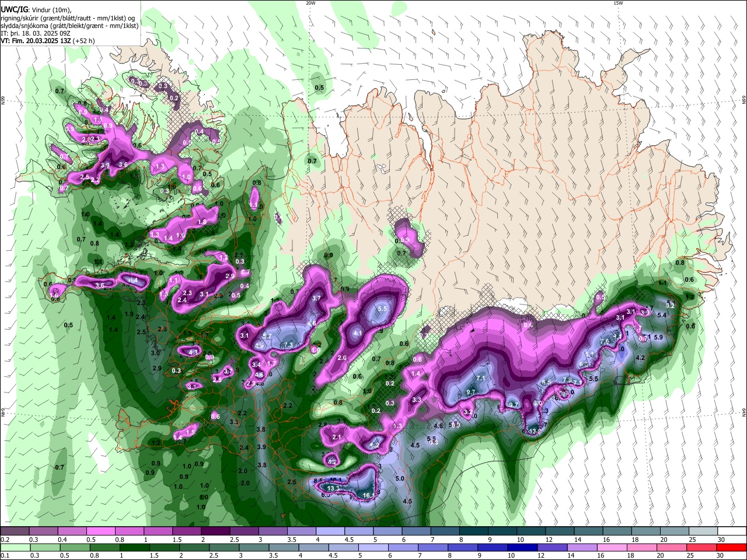This screenshot has width=747, height=560.
Task: Select the pale green 0.1 rain swatch
Action: [x=15, y=547]
